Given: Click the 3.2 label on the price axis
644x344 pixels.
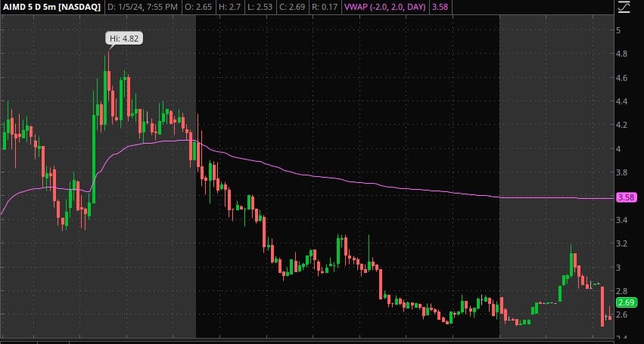Looking at the screenshot, I should 621,244.
